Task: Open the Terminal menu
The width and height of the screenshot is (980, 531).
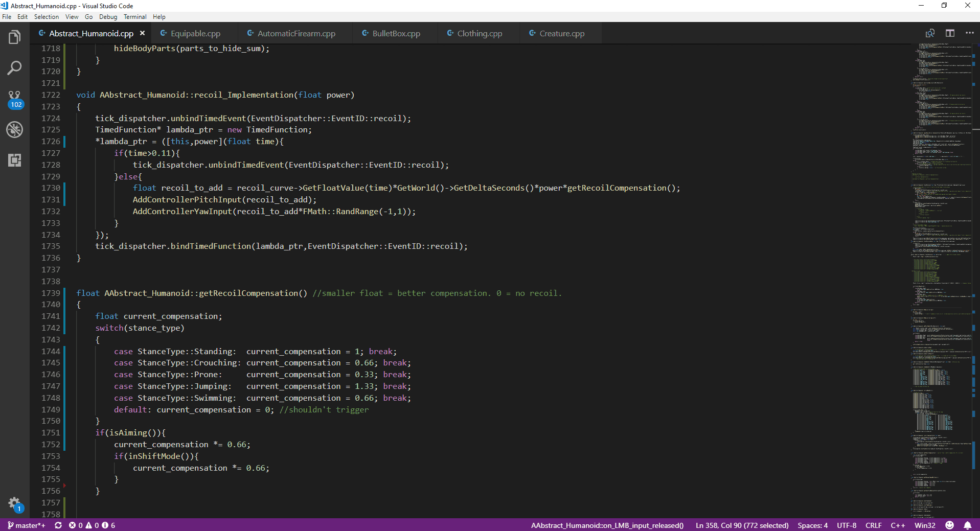Action: click(x=135, y=17)
